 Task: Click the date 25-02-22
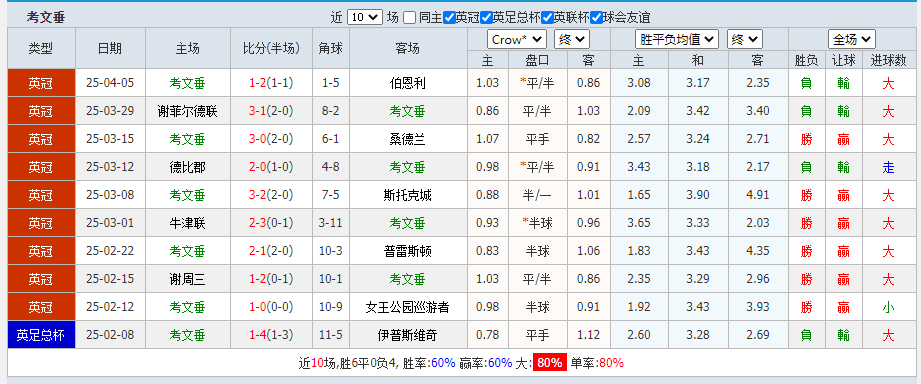(x=110, y=251)
